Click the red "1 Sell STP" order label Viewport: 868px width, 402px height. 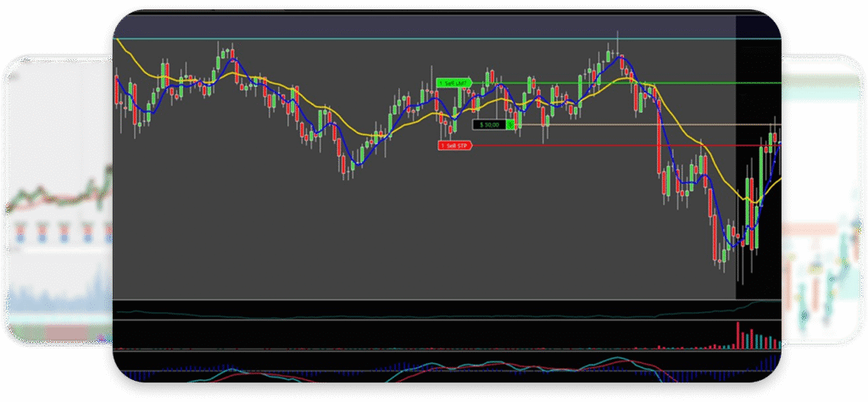(x=453, y=146)
